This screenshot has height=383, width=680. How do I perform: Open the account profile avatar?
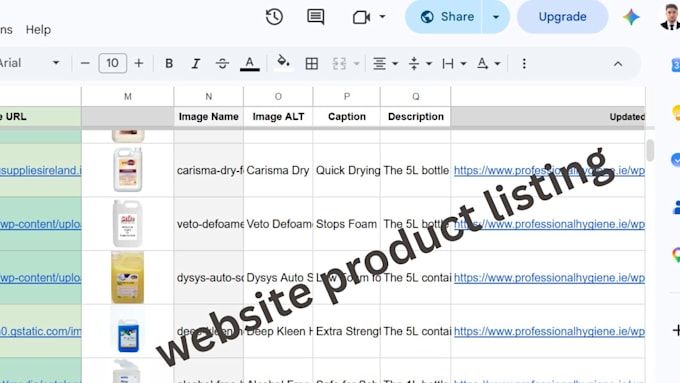[670, 17]
